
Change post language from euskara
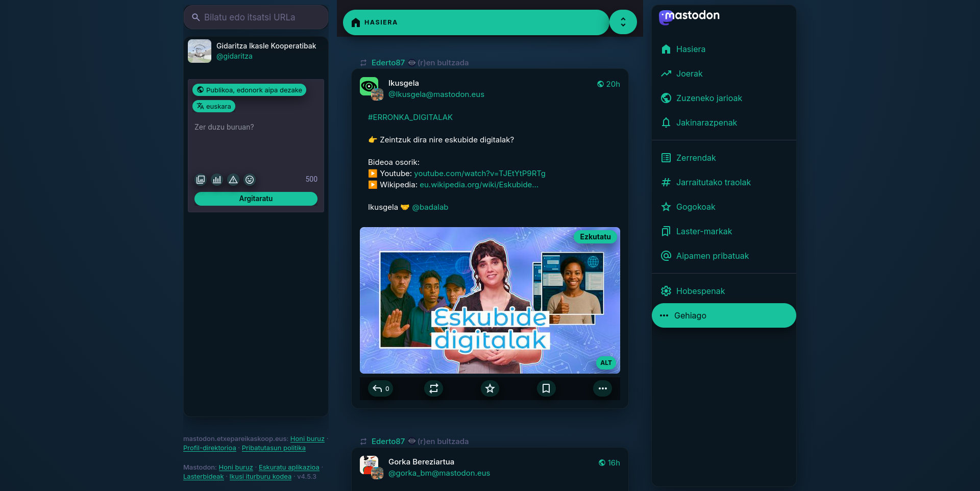pyautogui.click(x=214, y=106)
